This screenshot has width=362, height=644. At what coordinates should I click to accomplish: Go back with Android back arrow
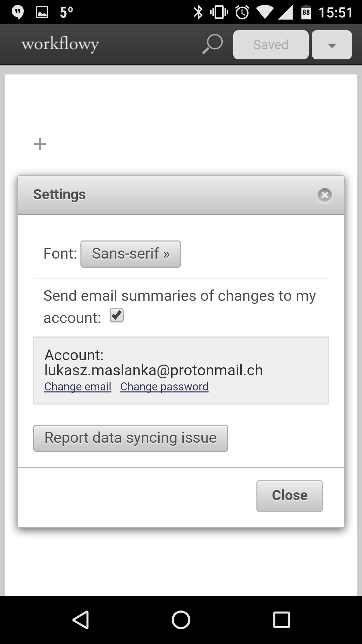(x=81, y=619)
